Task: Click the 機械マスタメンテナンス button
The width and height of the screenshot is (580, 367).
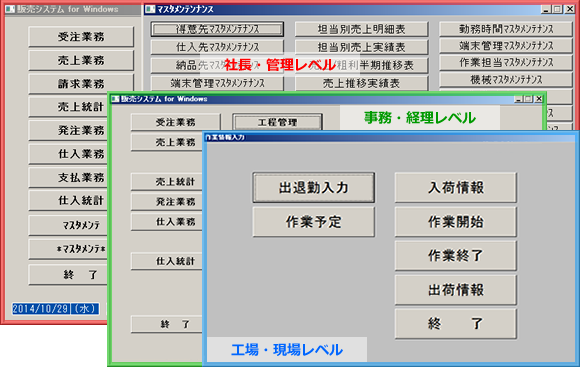Action: (506, 79)
